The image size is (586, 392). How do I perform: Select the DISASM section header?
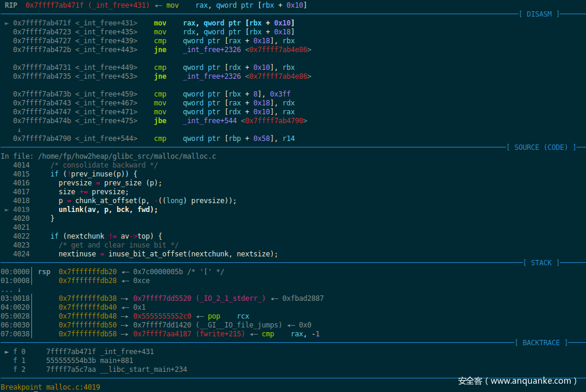[539, 14]
